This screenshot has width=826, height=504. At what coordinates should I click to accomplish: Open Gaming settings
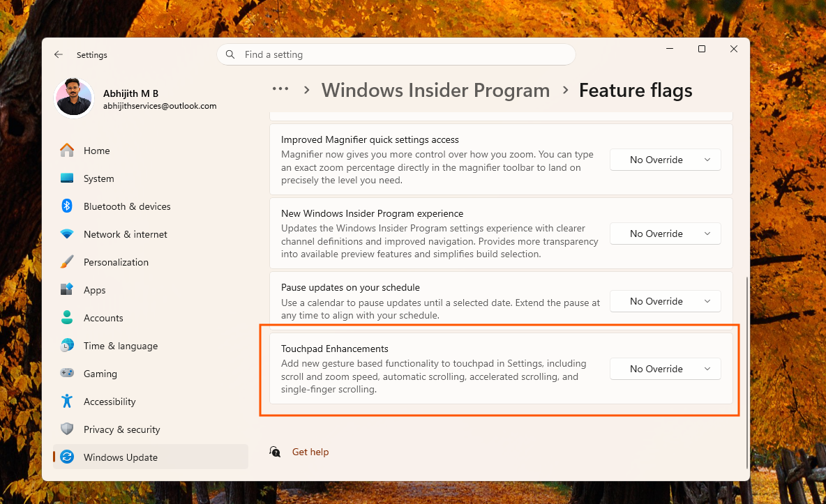[150, 374]
